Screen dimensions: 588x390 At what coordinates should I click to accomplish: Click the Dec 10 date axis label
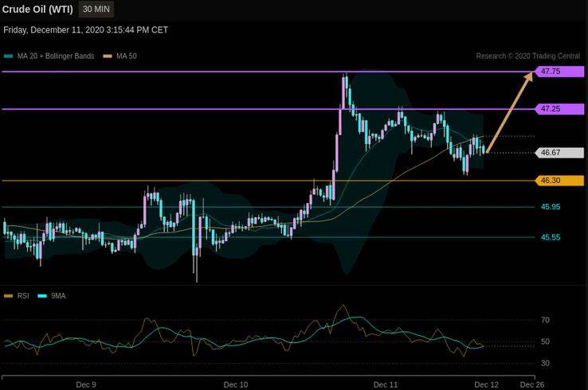(x=236, y=384)
